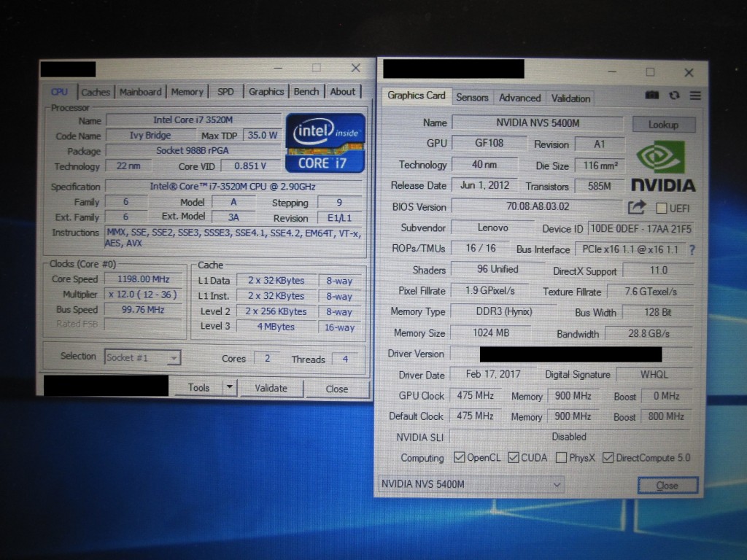Click the Close button in GPU-Z
The image size is (747, 560).
pos(667,485)
